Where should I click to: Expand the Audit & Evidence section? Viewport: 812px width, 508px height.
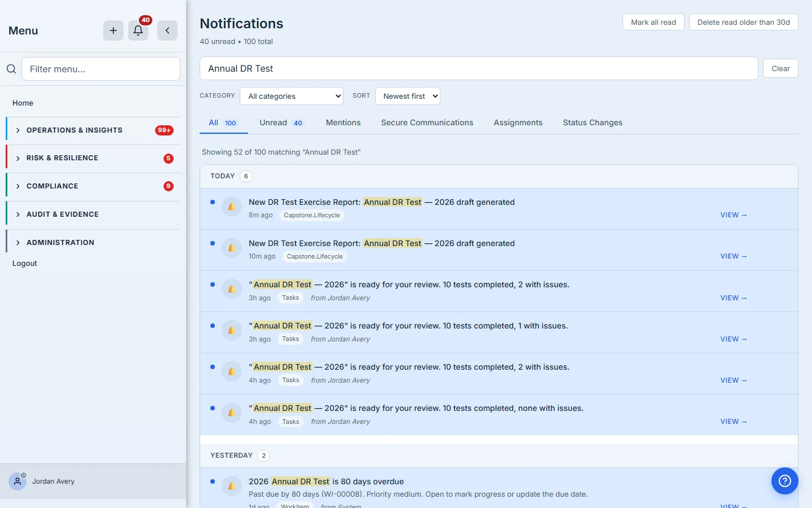click(x=93, y=214)
